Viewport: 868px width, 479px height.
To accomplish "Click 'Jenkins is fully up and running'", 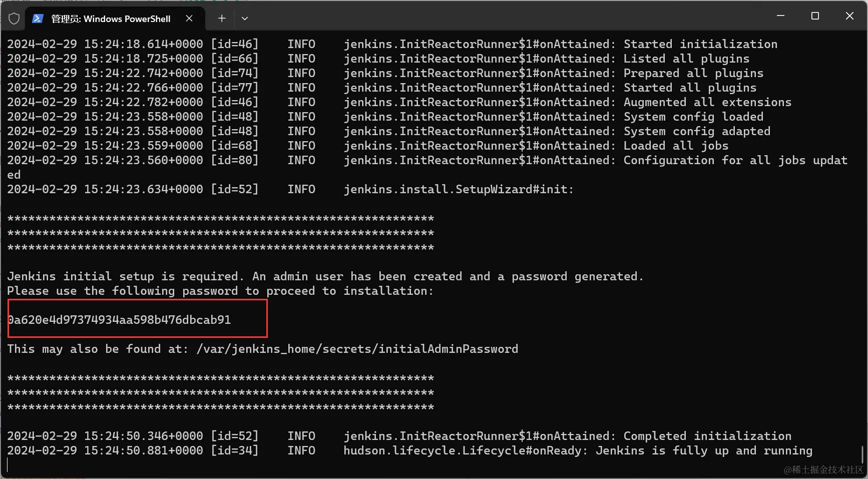I will pyautogui.click(x=704, y=450).
